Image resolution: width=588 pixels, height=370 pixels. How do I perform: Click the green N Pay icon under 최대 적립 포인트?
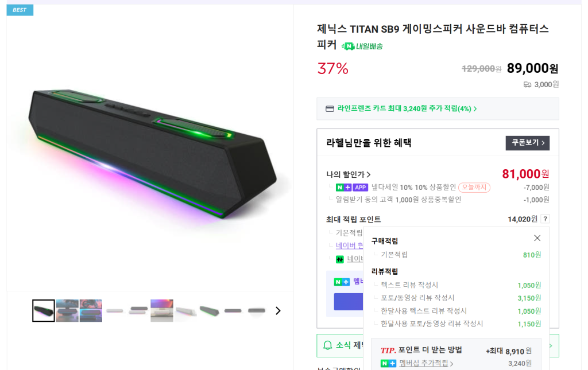(x=340, y=259)
